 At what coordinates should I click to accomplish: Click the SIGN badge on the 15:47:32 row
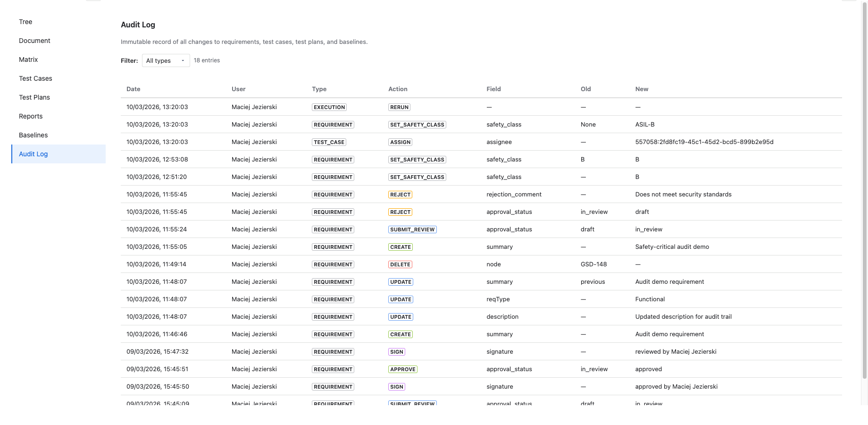pyautogui.click(x=396, y=351)
